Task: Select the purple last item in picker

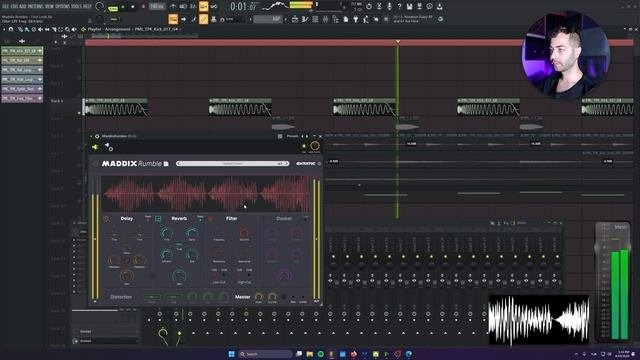Action: tap(22, 98)
